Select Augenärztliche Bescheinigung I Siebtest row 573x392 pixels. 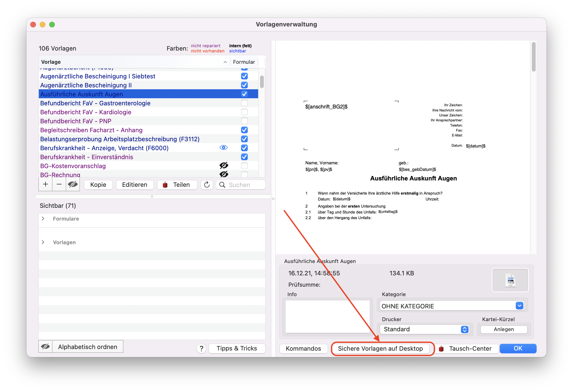tap(148, 76)
